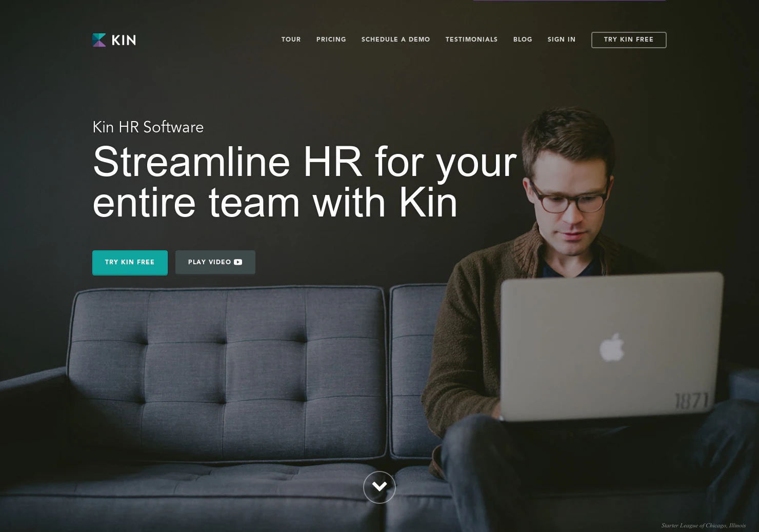The width and height of the screenshot is (759, 532).
Task: Open the Tour page from navigation
Action: click(291, 40)
